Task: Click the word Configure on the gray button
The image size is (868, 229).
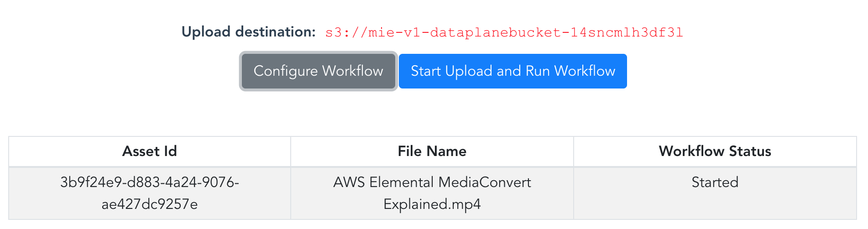Action: (286, 71)
